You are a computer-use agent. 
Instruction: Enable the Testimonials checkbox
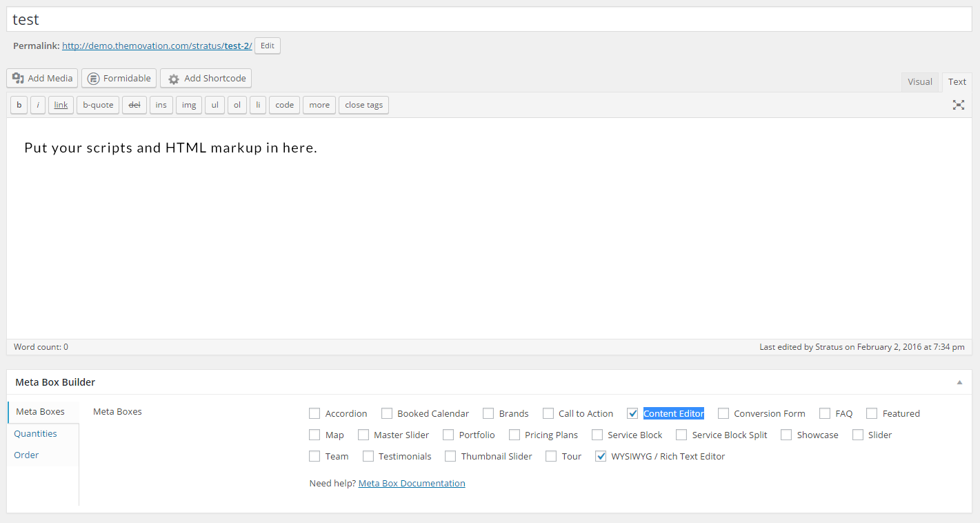(368, 456)
